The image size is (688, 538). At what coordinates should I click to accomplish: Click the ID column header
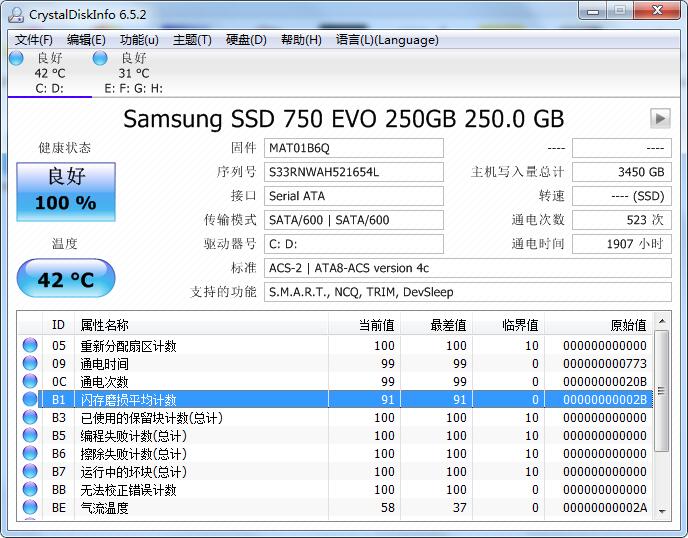coord(58,325)
